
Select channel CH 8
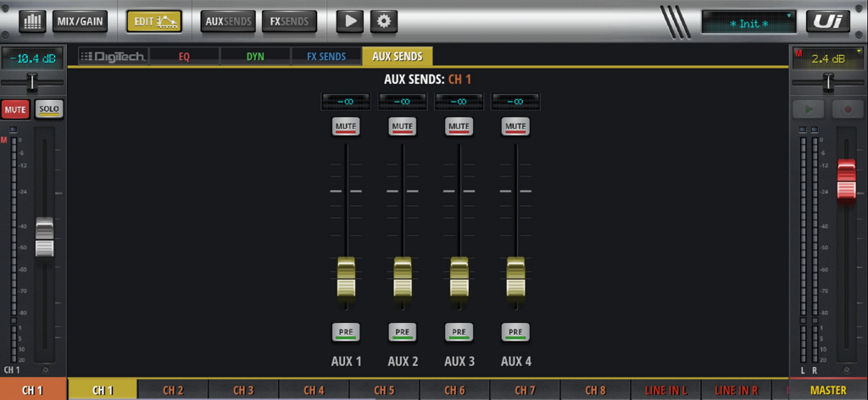pyautogui.click(x=594, y=390)
